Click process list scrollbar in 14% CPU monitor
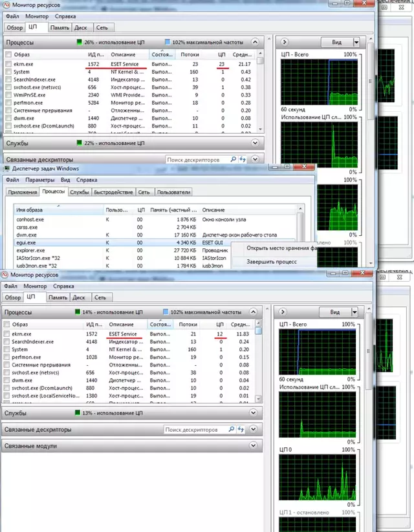The image size is (414, 532). point(259,361)
